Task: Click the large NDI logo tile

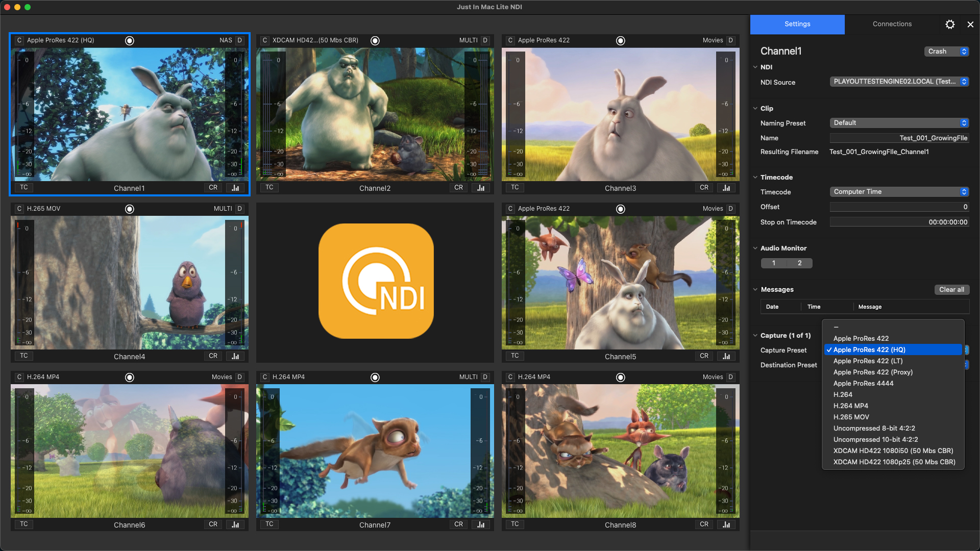Action: point(376,281)
